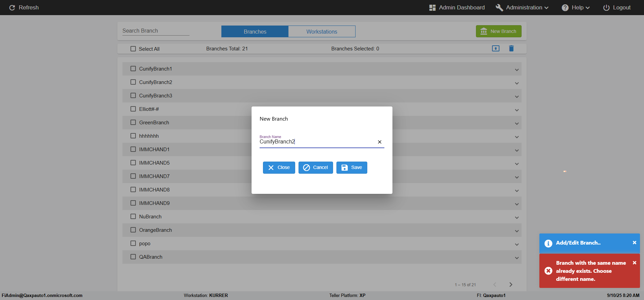Check the IMMCHAND1 checkbox
Viewport: 644px width, 300px height.
[x=133, y=149]
